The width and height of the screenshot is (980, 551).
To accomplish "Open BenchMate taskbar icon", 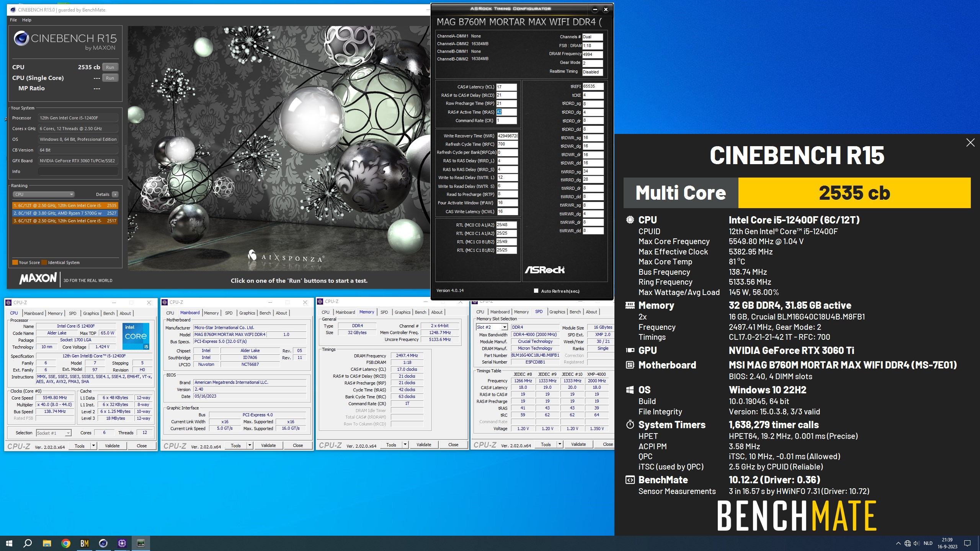I will (85, 543).
